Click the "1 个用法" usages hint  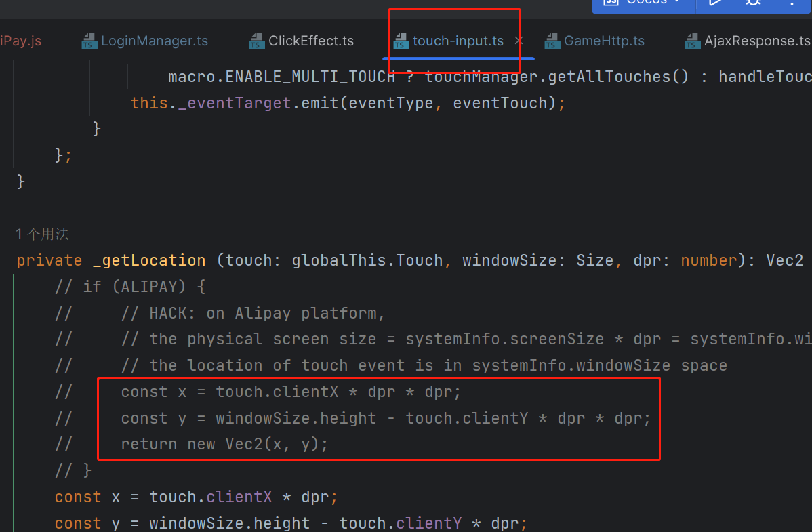click(42, 234)
